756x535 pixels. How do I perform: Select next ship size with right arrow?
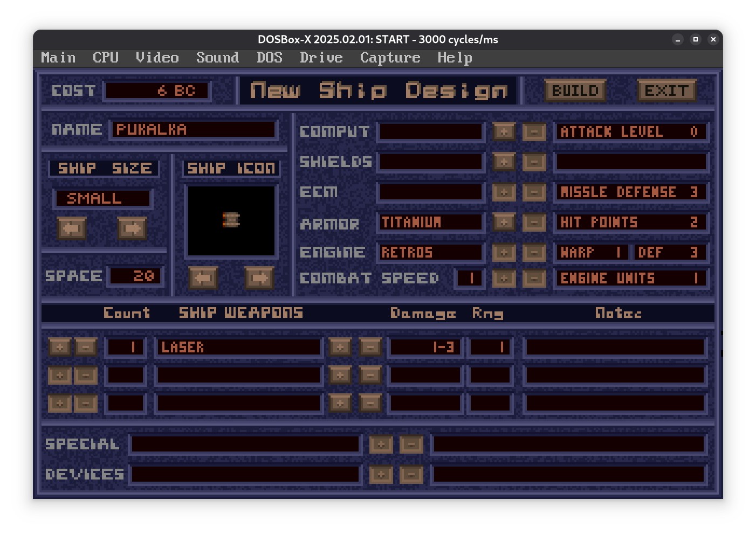(x=132, y=228)
